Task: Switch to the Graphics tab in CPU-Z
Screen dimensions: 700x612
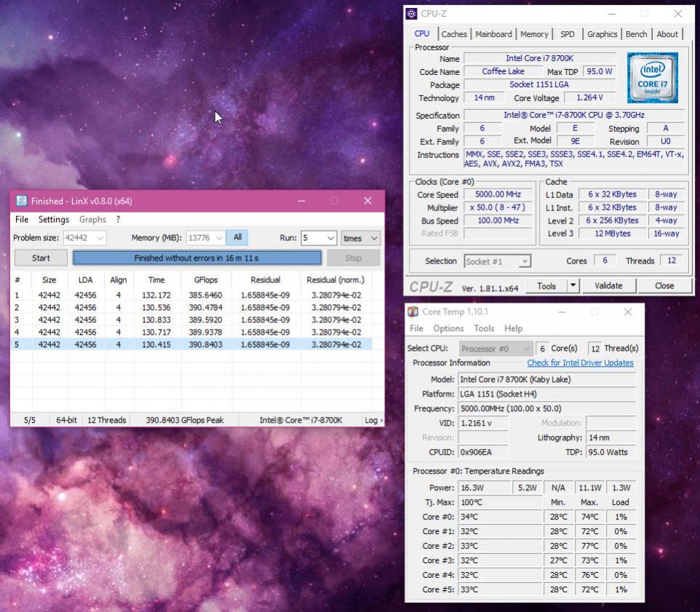Action: 602,34
